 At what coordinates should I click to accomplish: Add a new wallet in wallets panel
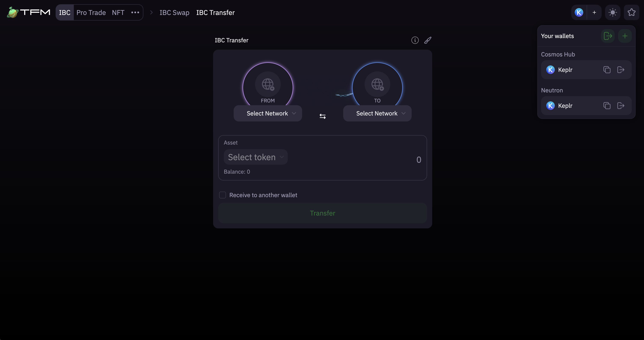pyautogui.click(x=625, y=36)
